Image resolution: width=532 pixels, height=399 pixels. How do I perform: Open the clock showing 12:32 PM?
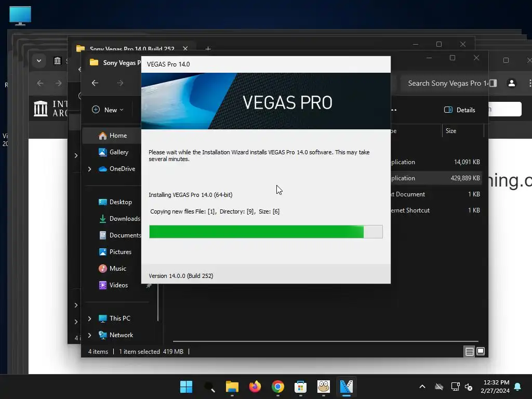(495, 387)
